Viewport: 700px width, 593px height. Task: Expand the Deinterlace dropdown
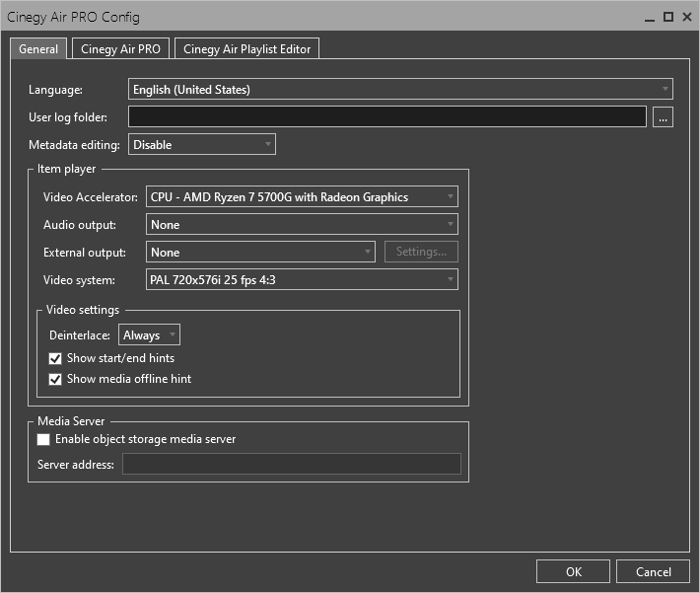point(149,334)
